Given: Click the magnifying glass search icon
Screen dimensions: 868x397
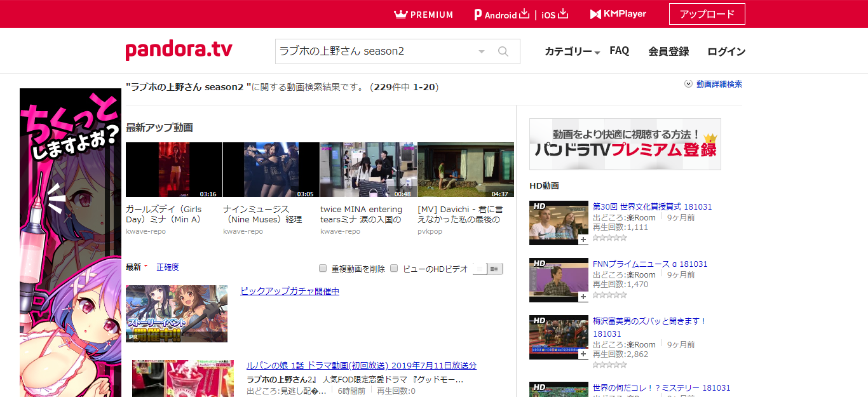Looking at the screenshot, I should pos(503,51).
